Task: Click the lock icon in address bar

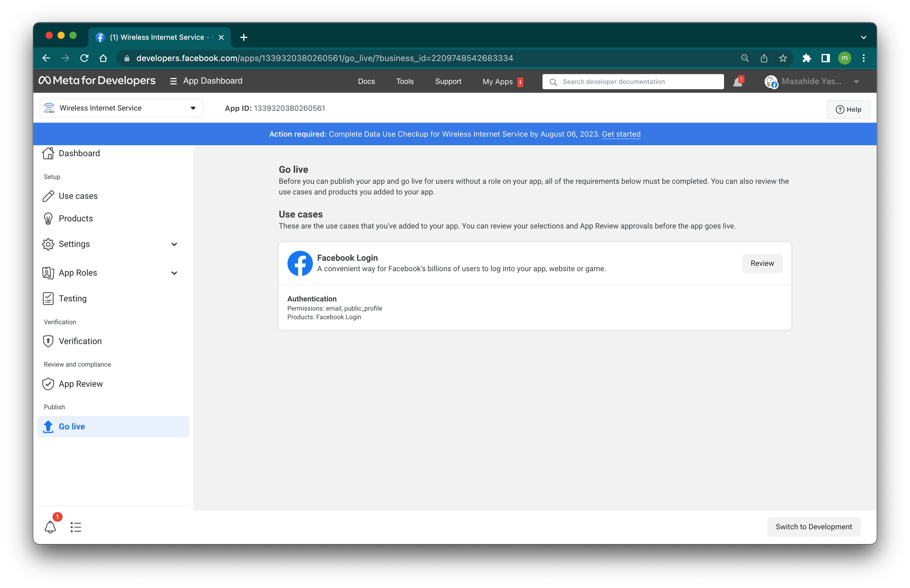Action: coord(127,58)
